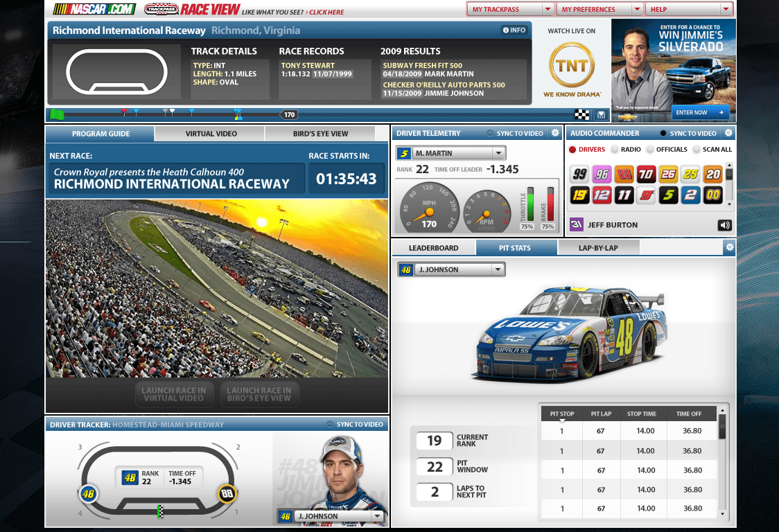Viewport: 779px width, 532px height.
Task: Click pit stops table scroll down arrow
Action: (x=722, y=514)
